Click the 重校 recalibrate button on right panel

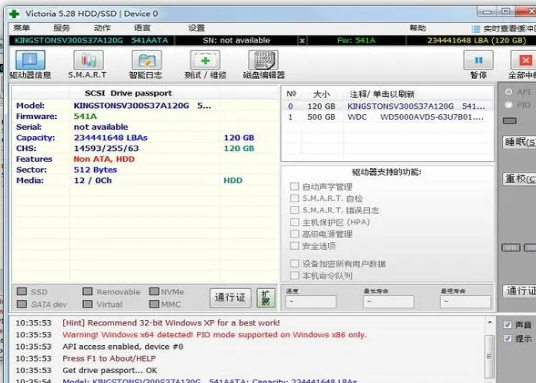coord(520,179)
